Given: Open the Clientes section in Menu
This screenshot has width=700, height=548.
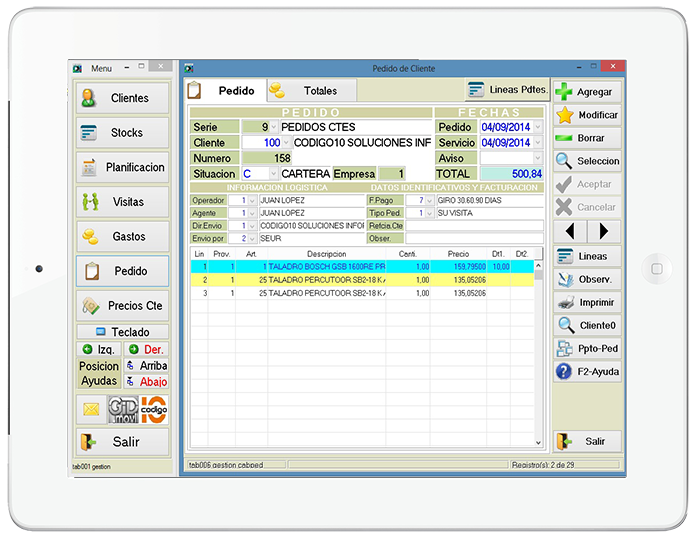Looking at the screenshot, I should 122,98.
